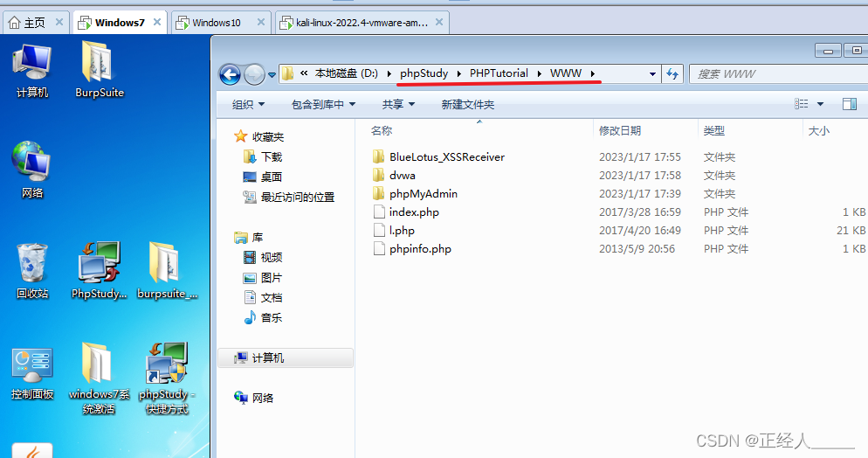Select 计算机 in the navigation pane
Screen dimensions: 868x458
(x=286, y=357)
